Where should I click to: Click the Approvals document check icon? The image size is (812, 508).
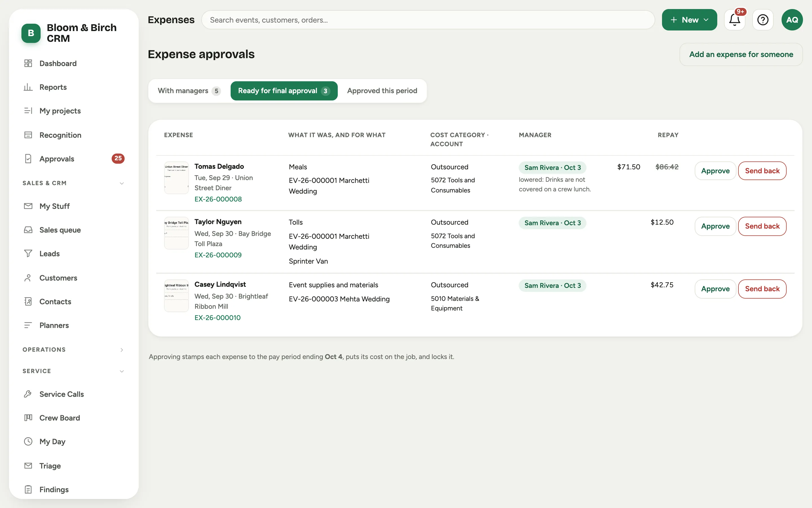click(28, 159)
